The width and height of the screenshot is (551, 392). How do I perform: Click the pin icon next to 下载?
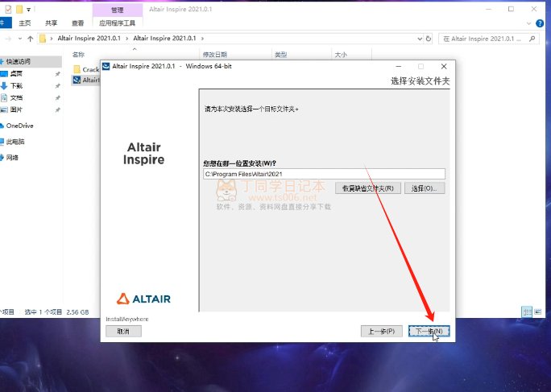tap(58, 86)
